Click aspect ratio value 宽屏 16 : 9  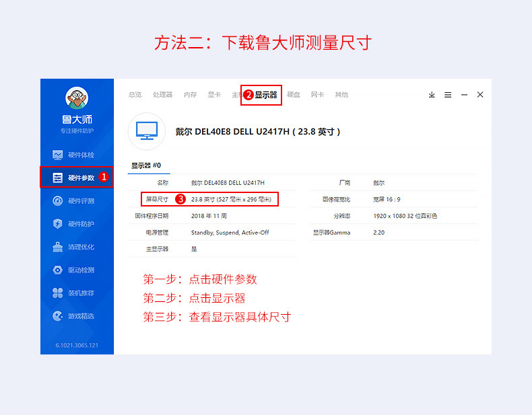(387, 199)
